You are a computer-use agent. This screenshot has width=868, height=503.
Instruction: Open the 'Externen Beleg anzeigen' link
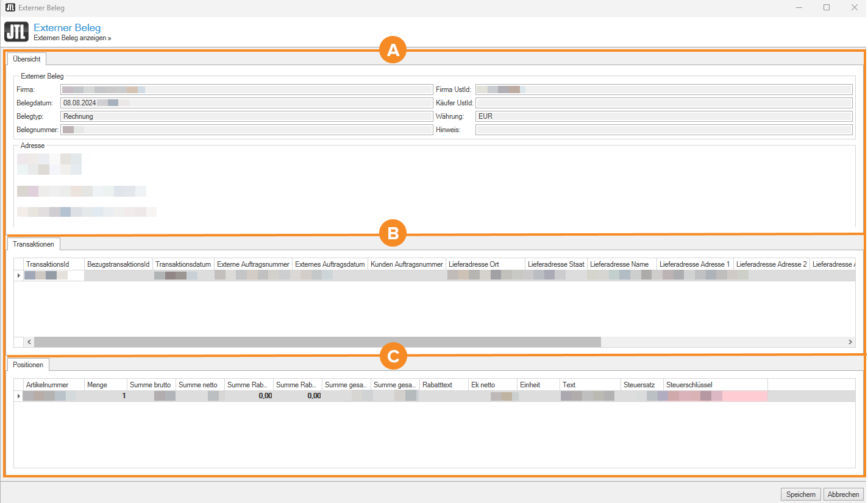[72, 38]
